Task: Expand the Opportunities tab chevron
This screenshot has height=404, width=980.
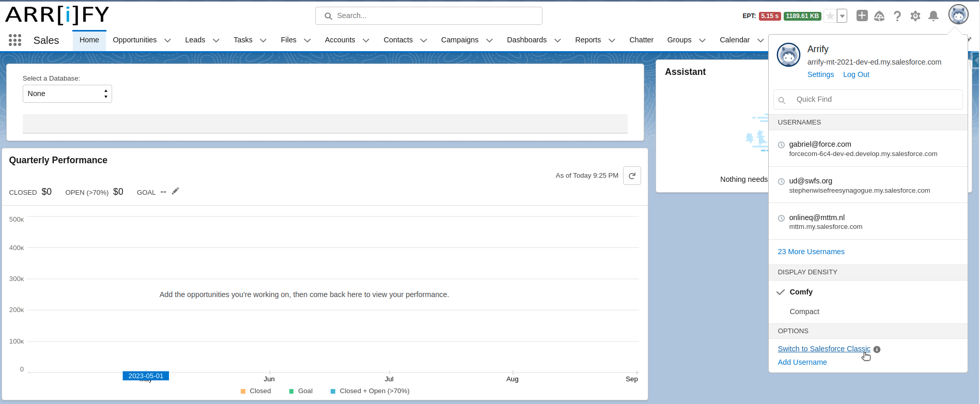Action: (167, 40)
